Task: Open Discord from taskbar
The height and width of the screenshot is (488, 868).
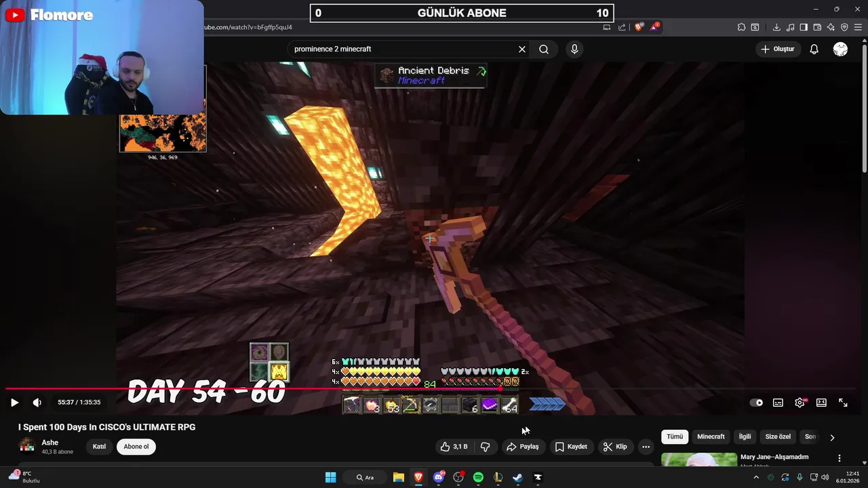Action: (x=439, y=478)
